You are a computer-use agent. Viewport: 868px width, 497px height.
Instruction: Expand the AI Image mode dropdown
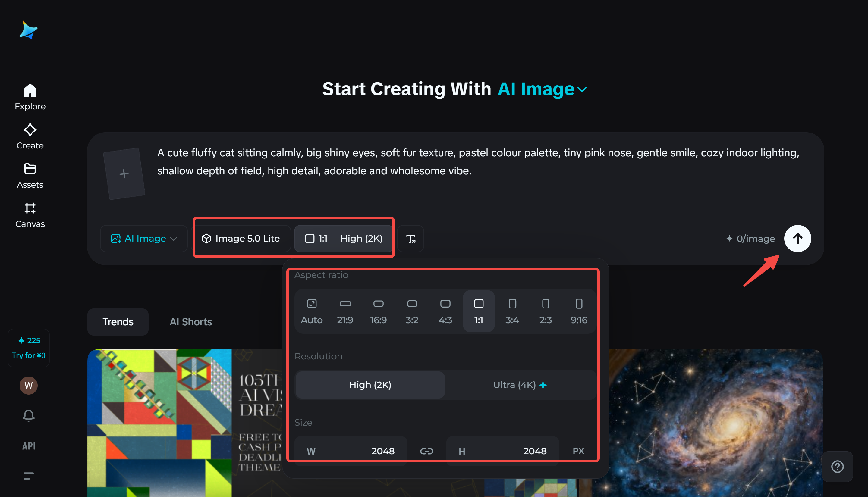coord(144,239)
